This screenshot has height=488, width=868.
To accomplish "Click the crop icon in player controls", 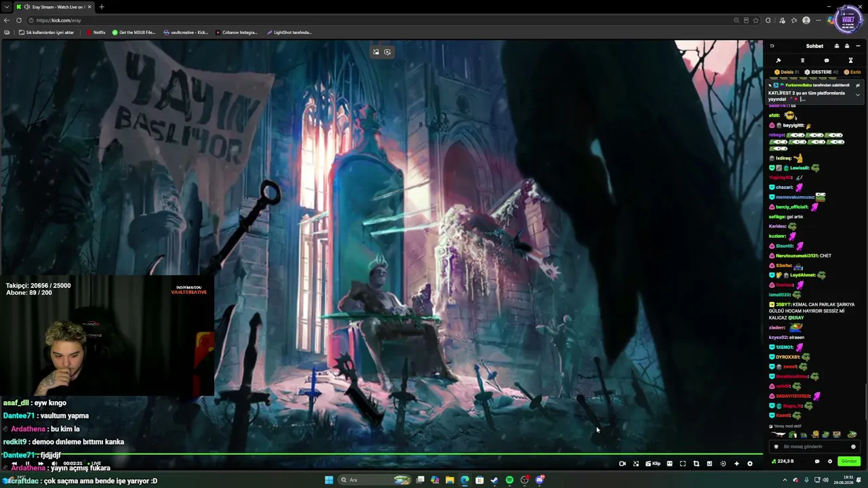I will (x=696, y=464).
